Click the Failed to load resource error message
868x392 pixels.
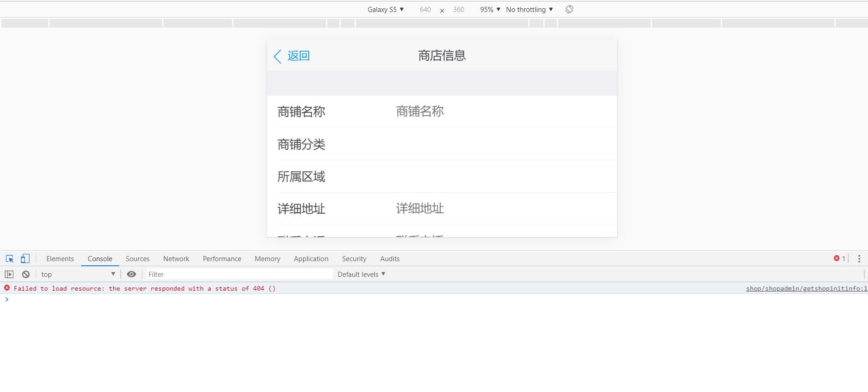pyautogui.click(x=145, y=289)
